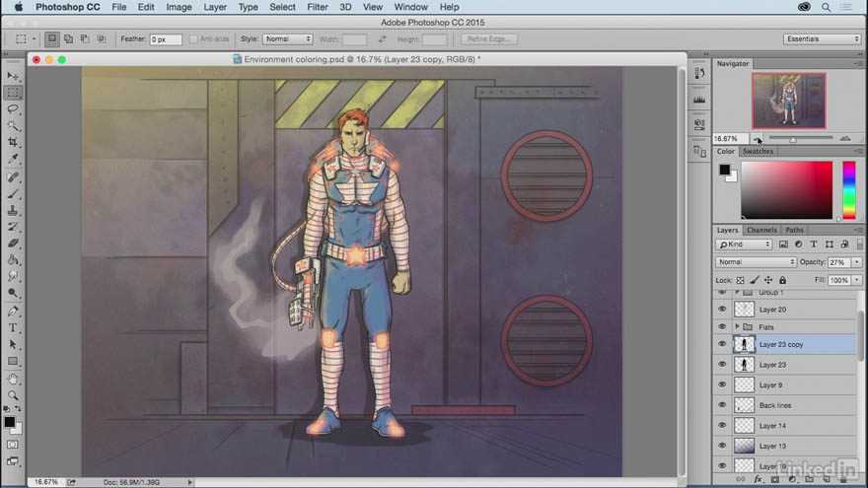Select the Rectangular Marquee tool in the Tools panel
Screen dimensions: 868x488
click(13, 93)
